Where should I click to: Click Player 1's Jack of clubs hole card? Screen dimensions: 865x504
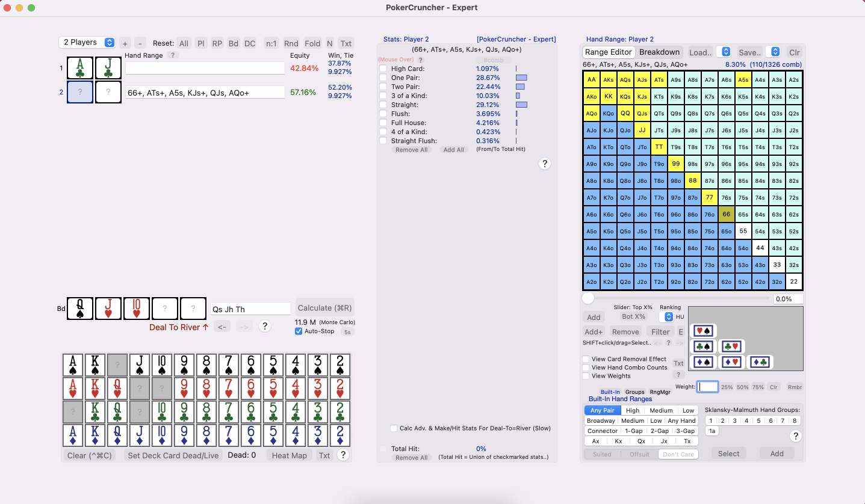click(x=108, y=68)
